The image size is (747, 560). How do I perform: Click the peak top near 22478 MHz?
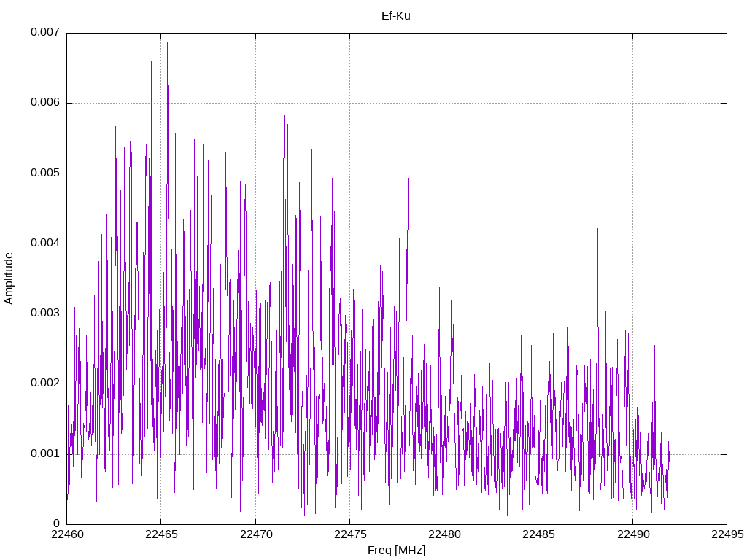click(409, 179)
